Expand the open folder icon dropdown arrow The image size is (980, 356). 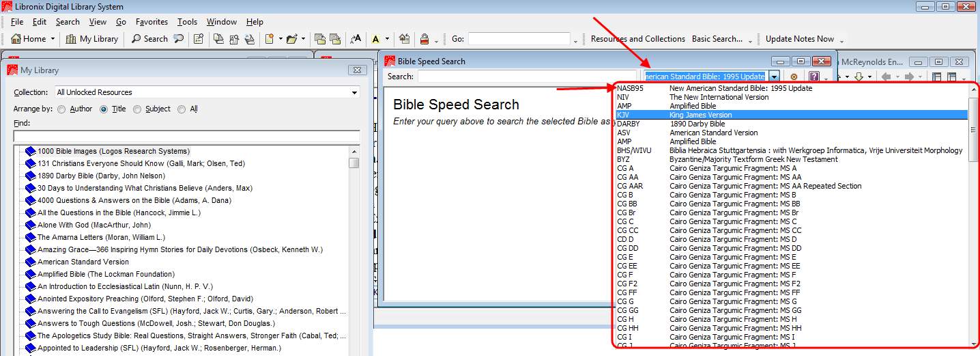[x=303, y=39]
